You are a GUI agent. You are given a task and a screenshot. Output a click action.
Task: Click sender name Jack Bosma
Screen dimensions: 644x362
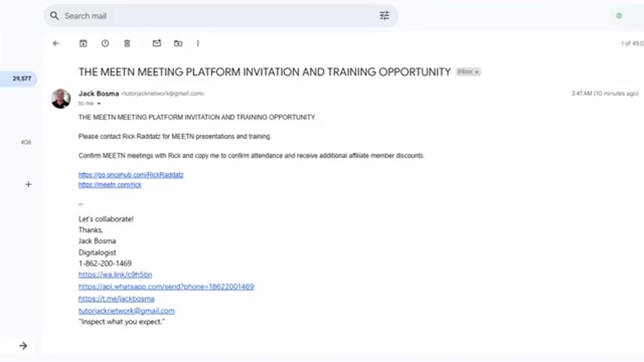99,94
